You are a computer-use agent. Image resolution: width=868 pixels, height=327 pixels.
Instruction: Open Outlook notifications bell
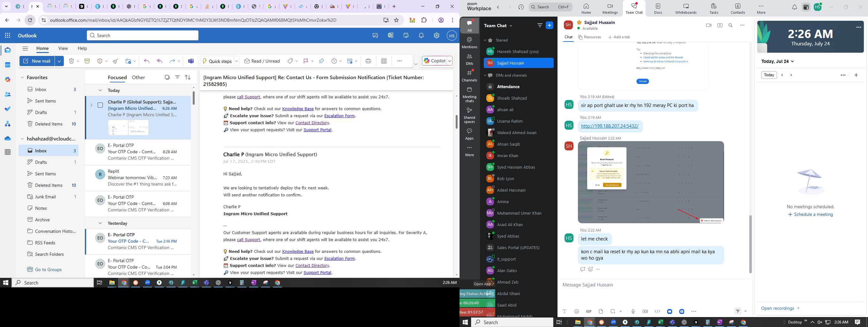[421, 35]
